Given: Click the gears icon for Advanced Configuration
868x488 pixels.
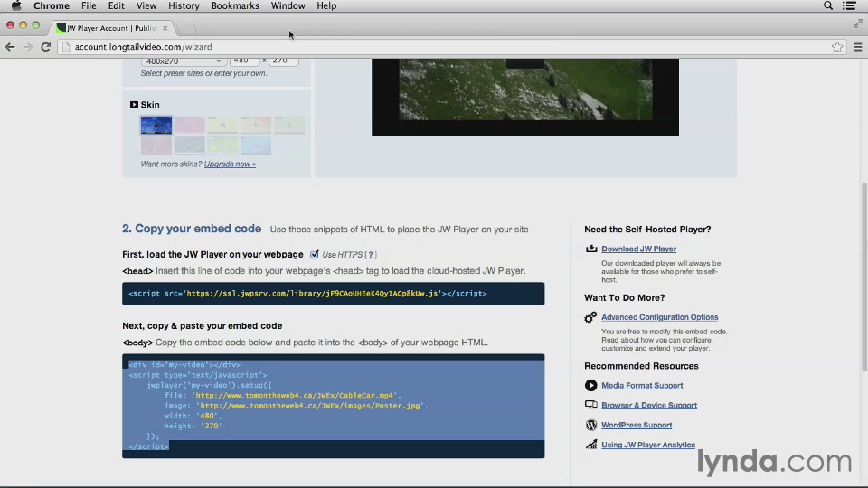Looking at the screenshot, I should (x=590, y=317).
